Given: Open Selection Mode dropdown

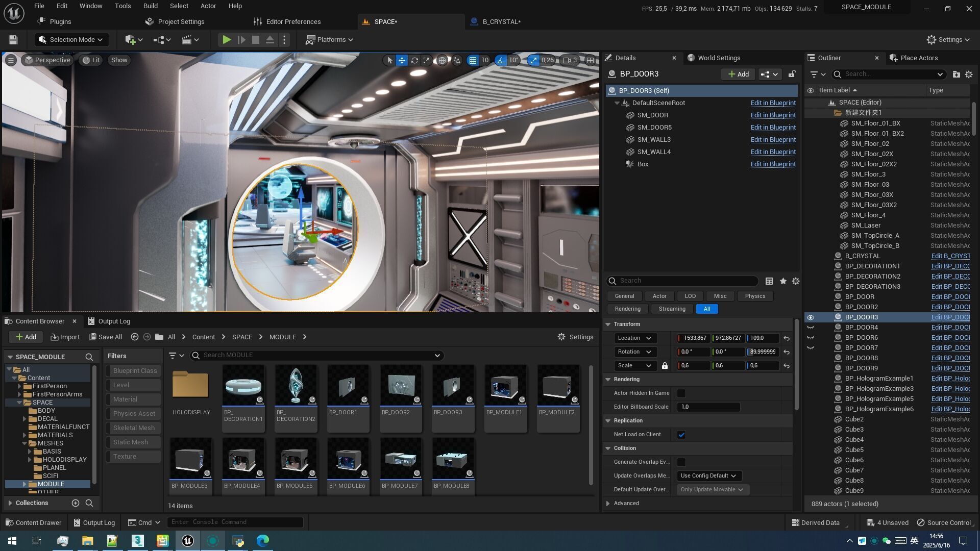Looking at the screenshot, I should coord(71,40).
